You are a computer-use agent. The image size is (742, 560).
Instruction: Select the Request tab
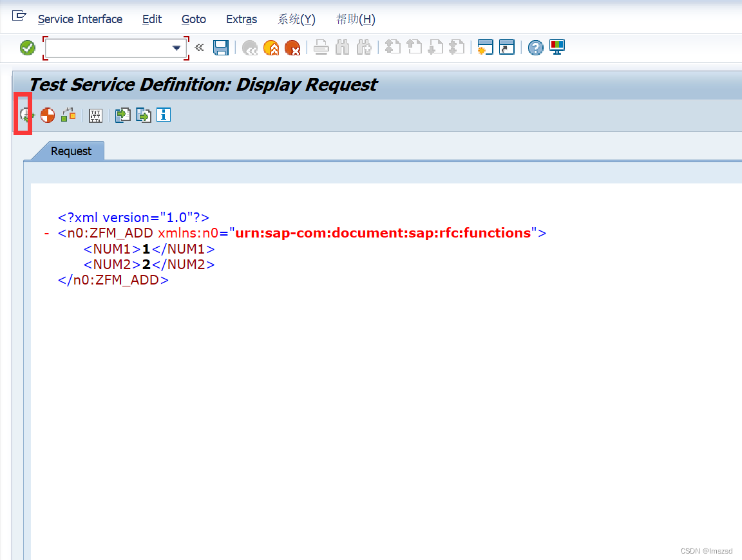click(71, 151)
